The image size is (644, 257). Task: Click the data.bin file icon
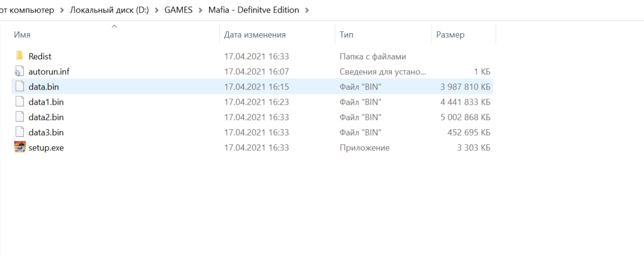pos(20,87)
